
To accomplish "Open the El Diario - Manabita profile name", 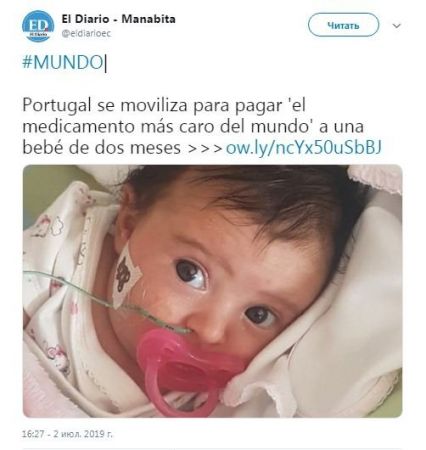I will pyautogui.click(x=118, y=19).
